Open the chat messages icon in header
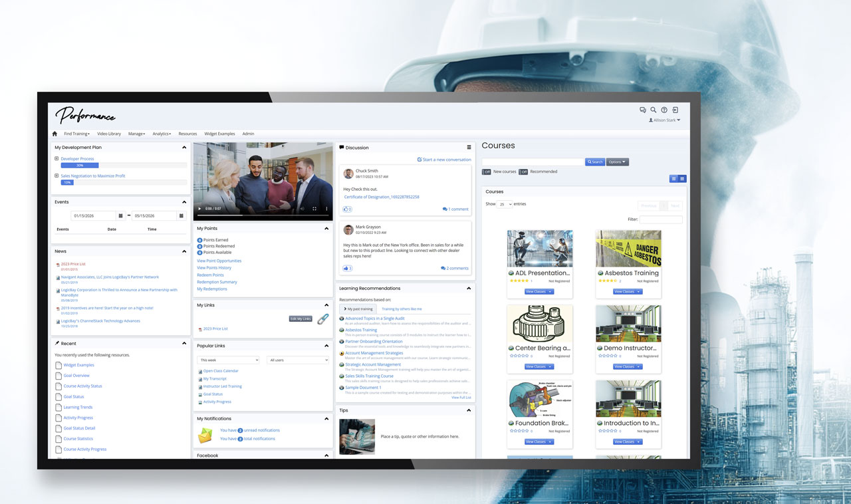The image size is (851, 504). pyautogui.click(x=643, y=110)
